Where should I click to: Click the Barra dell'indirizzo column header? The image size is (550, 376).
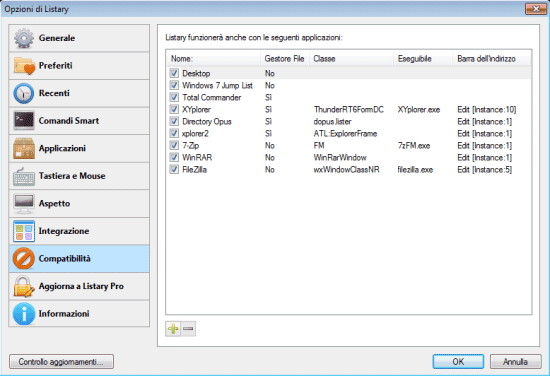click(492, 59)
